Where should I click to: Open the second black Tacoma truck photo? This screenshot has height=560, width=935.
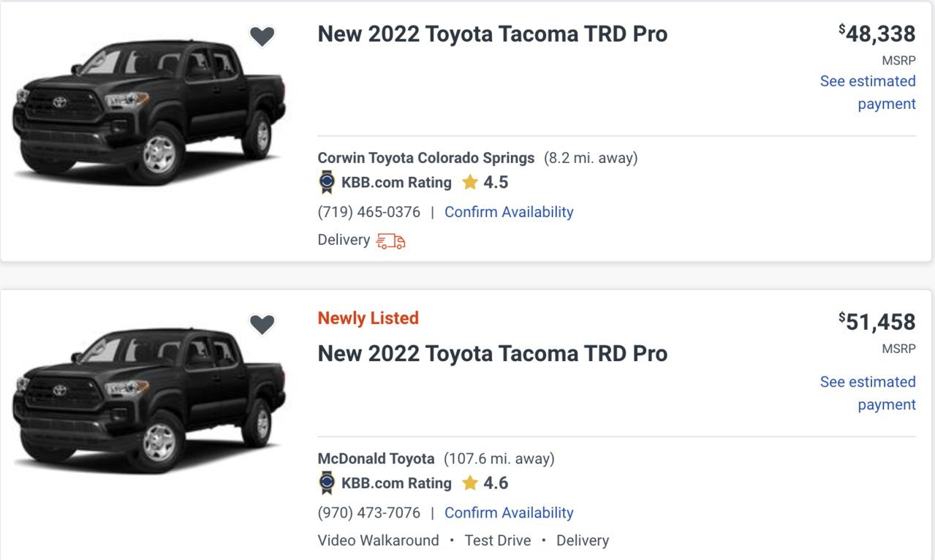149,400
